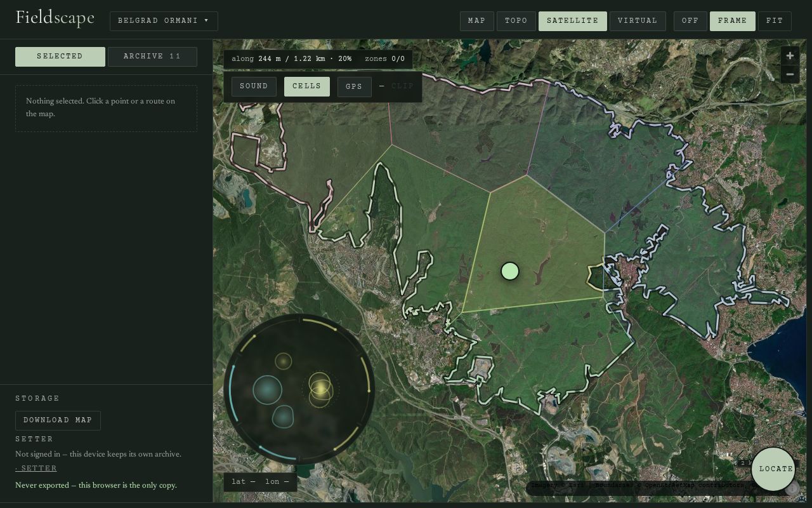Click the large teal sound bubble in the radar
This screenshot has width=812, height=508.
(x=268, y=389)
